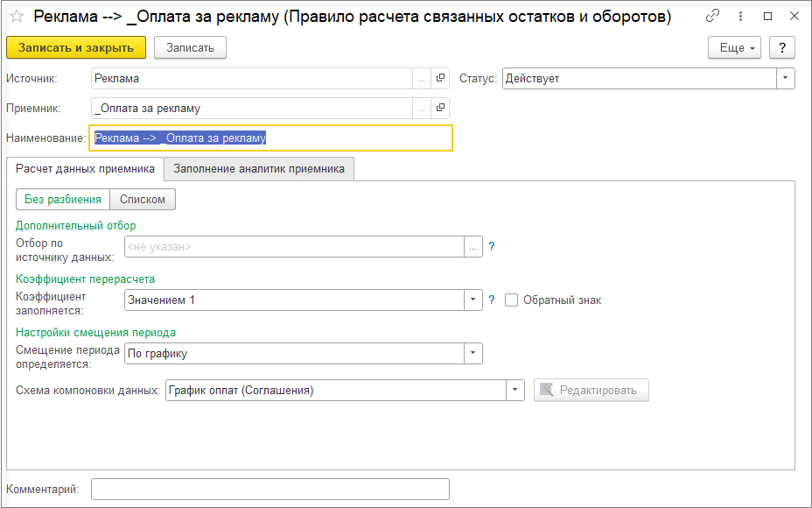Expand the Схема компоновки данных dropdown

tap(515, 391)
